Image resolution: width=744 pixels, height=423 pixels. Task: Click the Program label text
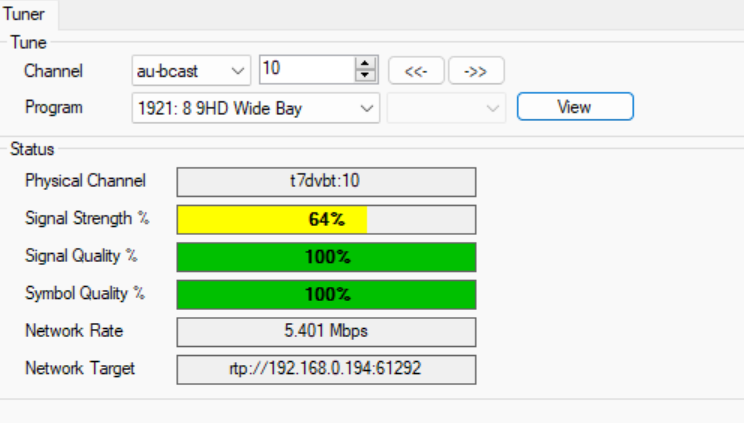[54, 108]
